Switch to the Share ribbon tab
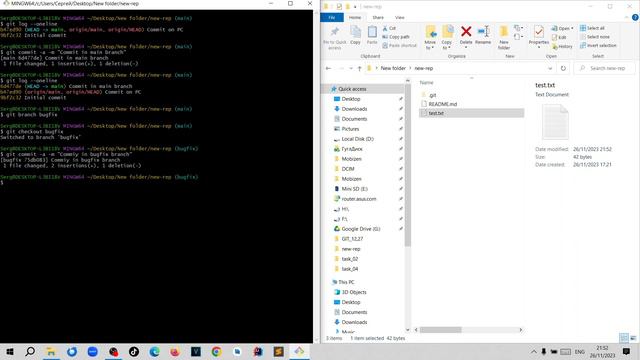Viewport: 640px width, 360px height. [378, 18]
